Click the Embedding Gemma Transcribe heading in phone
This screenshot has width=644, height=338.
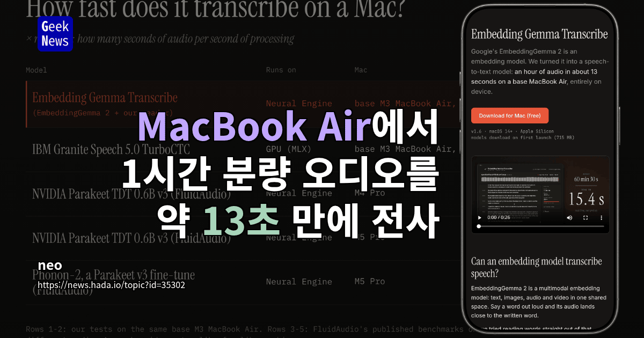coord(539,34)
